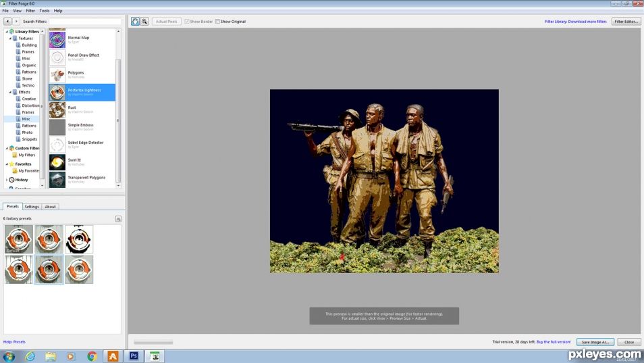
Task: Click the Normal Map filter thumbnail
Action: point(57,40)
